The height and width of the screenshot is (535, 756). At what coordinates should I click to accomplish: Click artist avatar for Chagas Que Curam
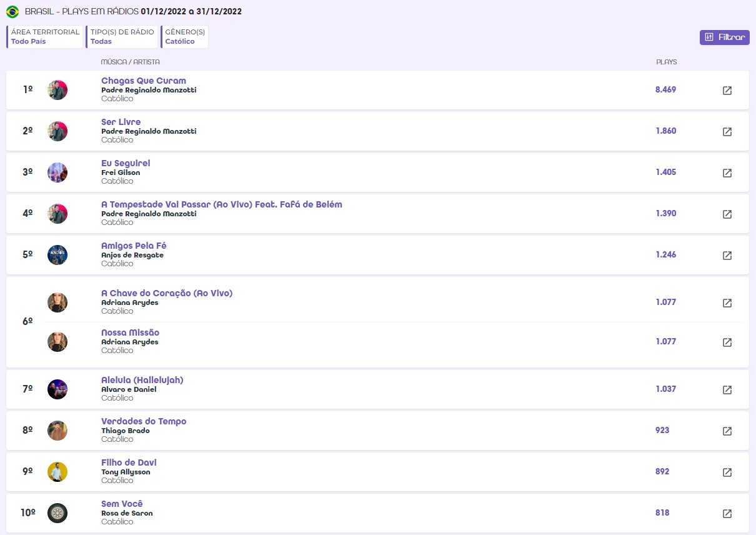[57, 90]
